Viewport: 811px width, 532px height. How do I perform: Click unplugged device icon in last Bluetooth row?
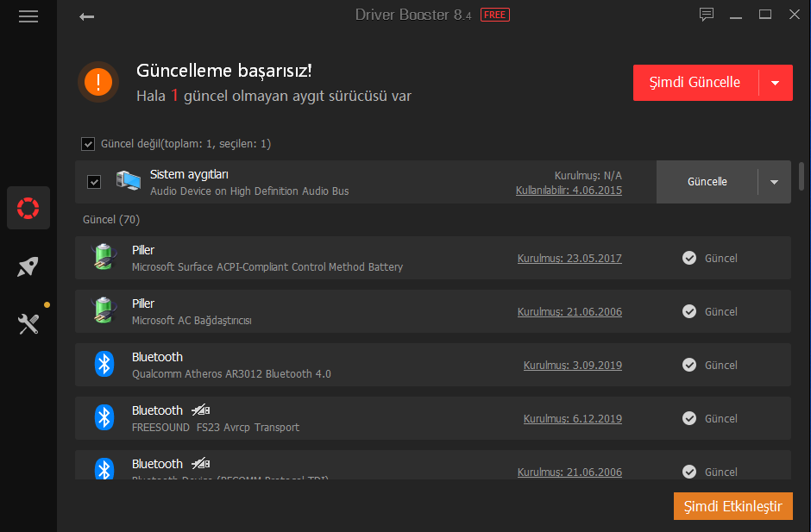[201, 464]
